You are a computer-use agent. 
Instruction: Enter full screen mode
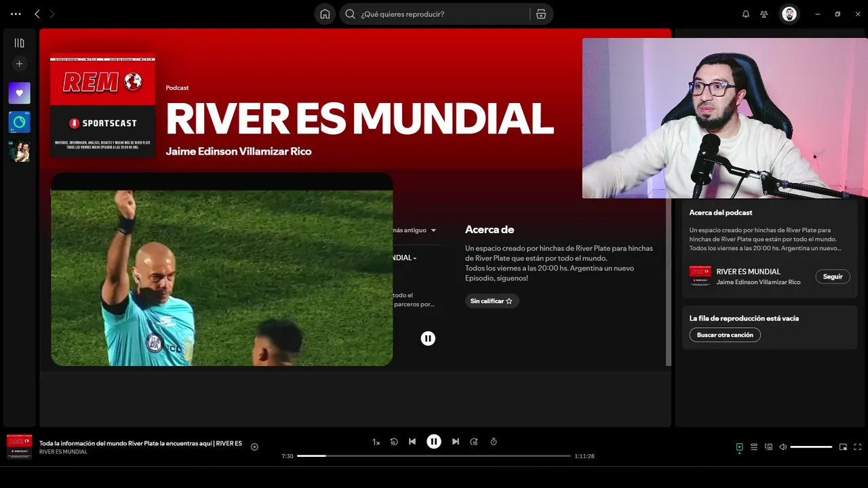click(858, 447)
